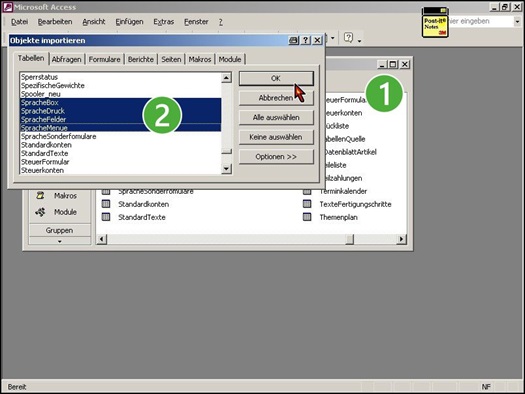Screen dimensions: 525x394
Task: Switch to the Formulare tab
Action: [104, 59]
